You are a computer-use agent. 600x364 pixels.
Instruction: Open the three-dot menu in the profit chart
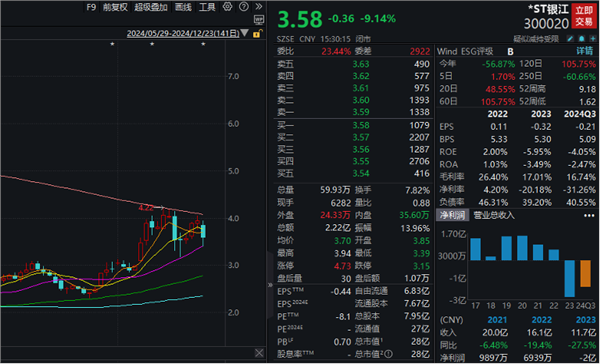coord(589,215)
